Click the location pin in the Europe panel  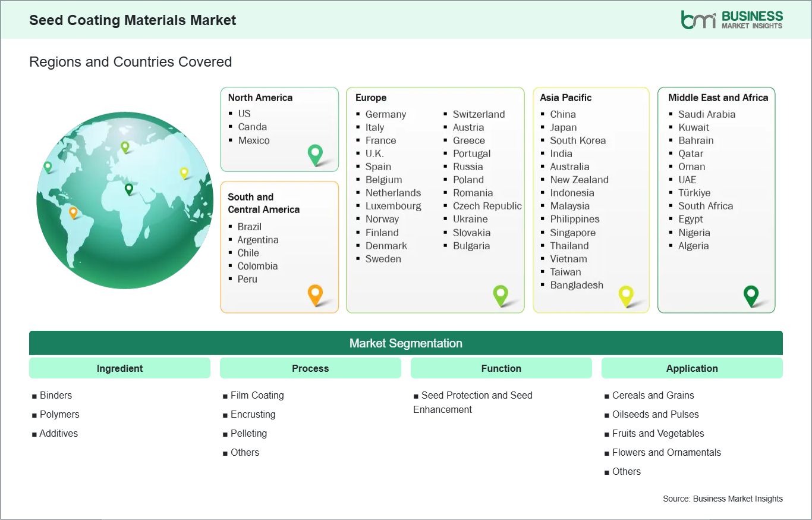point(501,295)
